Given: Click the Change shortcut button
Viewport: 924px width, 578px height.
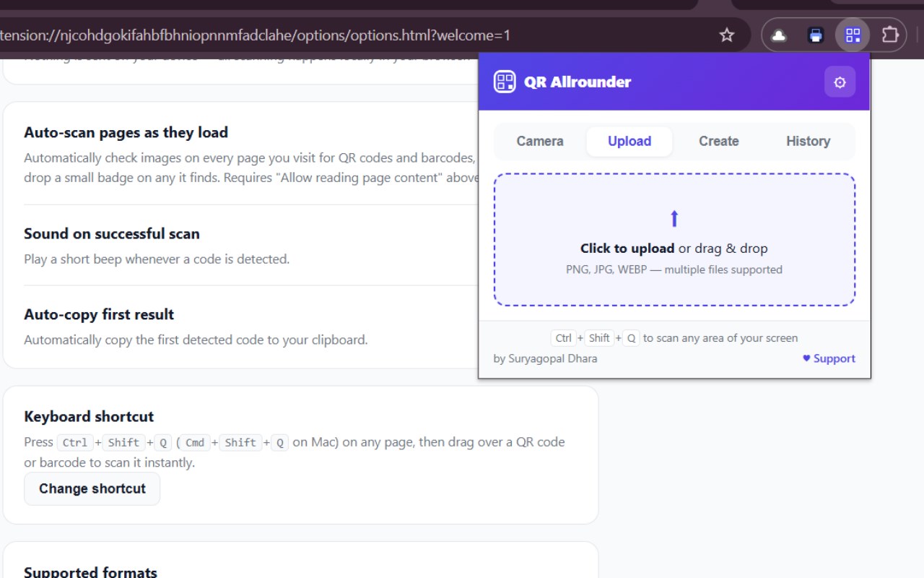Looking at the screenshot, I should (92, 489).
